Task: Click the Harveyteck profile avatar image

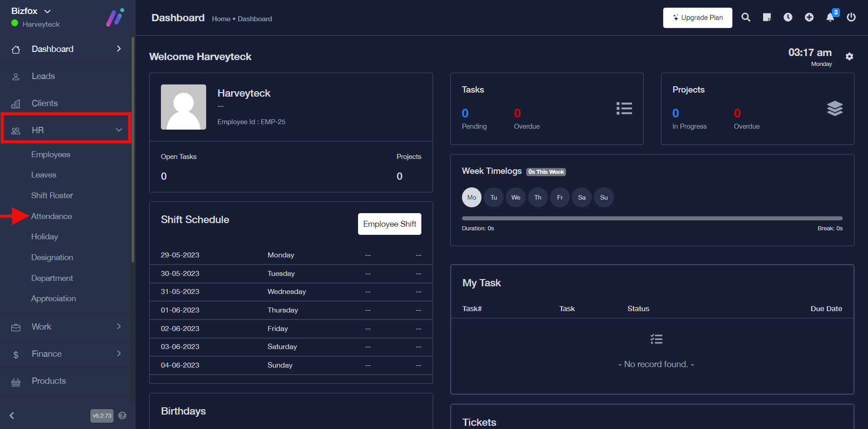Action: coord(184,107)
